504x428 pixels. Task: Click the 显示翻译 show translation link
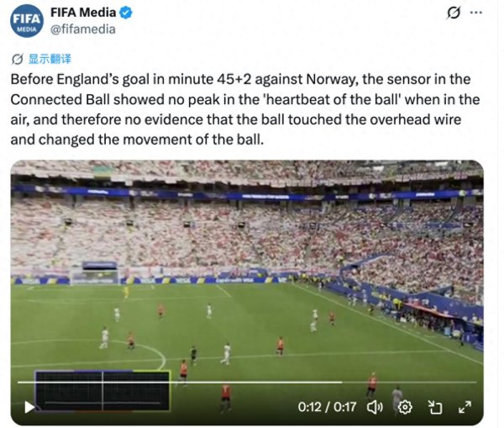(50, 59)
